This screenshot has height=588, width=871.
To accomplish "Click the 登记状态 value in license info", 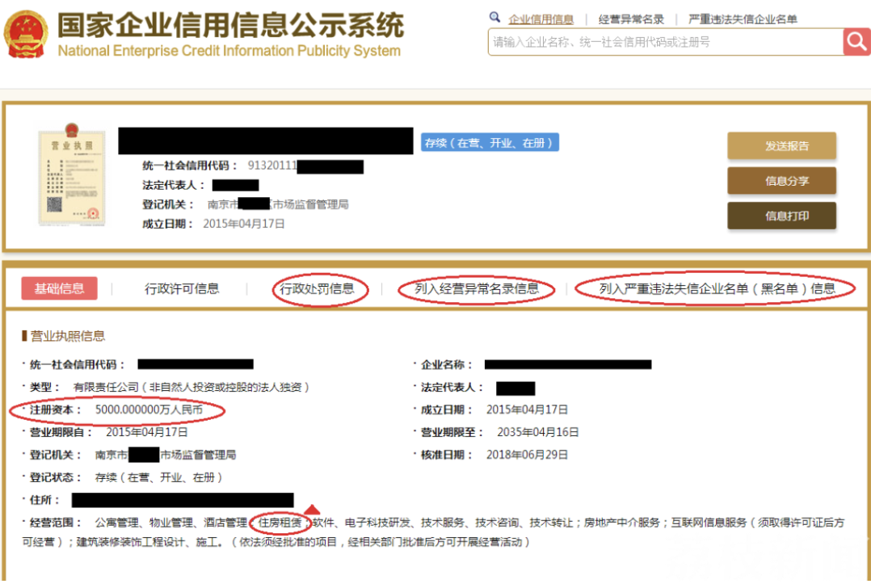I will point(159,477).
